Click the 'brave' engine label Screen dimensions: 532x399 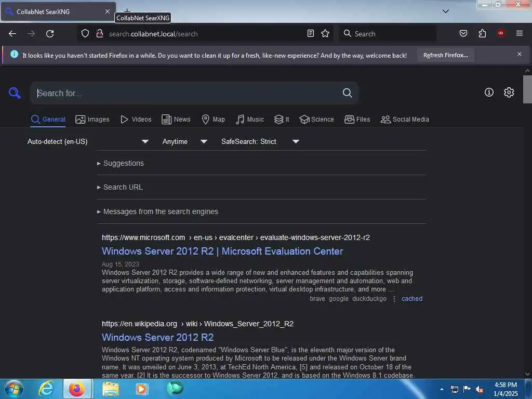(317, 299)
